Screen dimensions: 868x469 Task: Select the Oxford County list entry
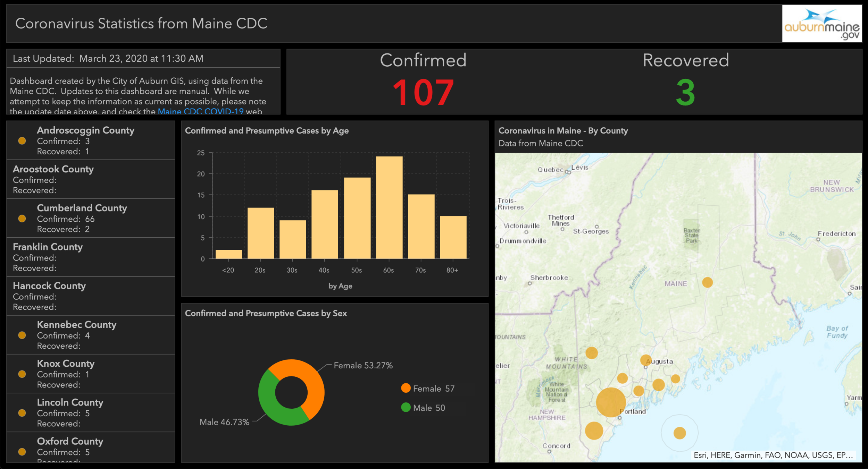pos(91,447)
